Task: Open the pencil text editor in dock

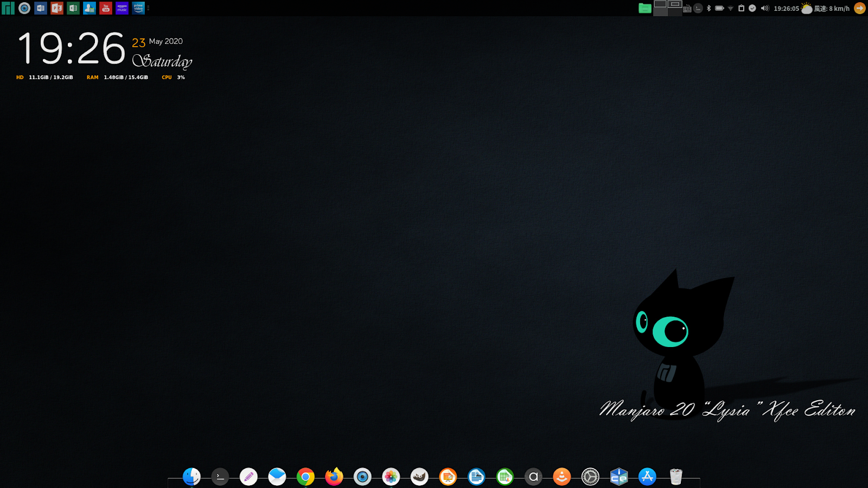Action: 248,477
